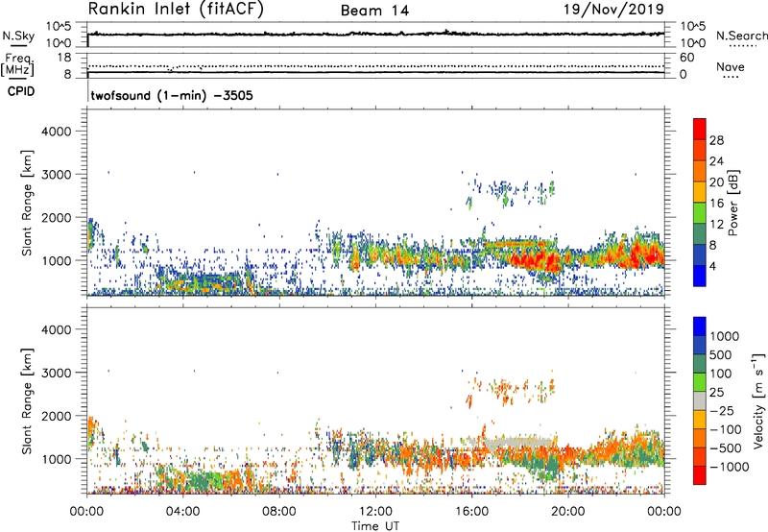
Task: Click the '28' tick on the Power colorbar
Action: point(716,140)
